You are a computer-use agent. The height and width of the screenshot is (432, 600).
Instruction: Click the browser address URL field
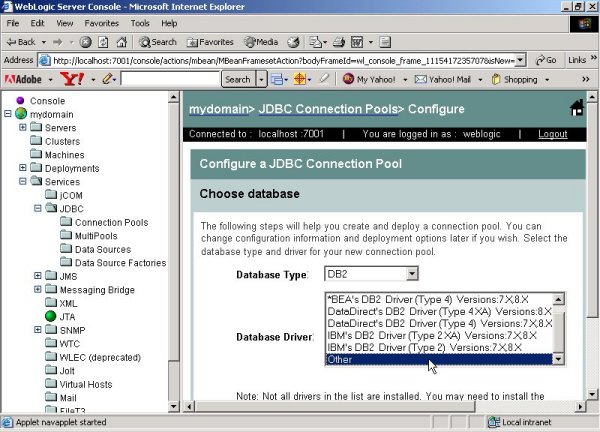[283, 60]
